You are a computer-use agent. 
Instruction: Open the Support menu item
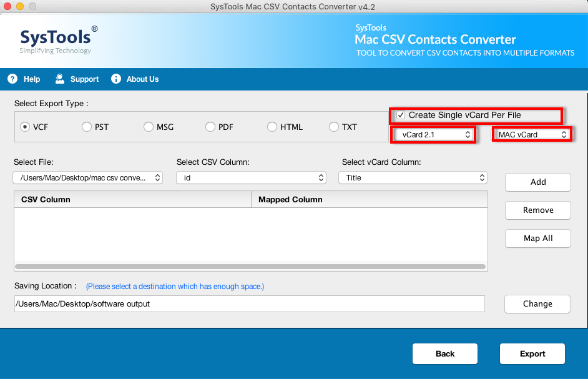84,79
